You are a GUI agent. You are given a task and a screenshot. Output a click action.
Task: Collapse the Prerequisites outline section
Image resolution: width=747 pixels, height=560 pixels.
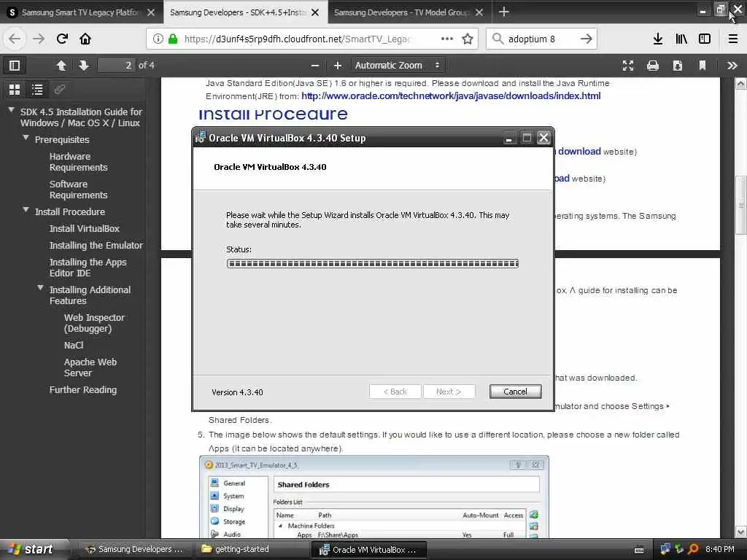click(26, 138)
